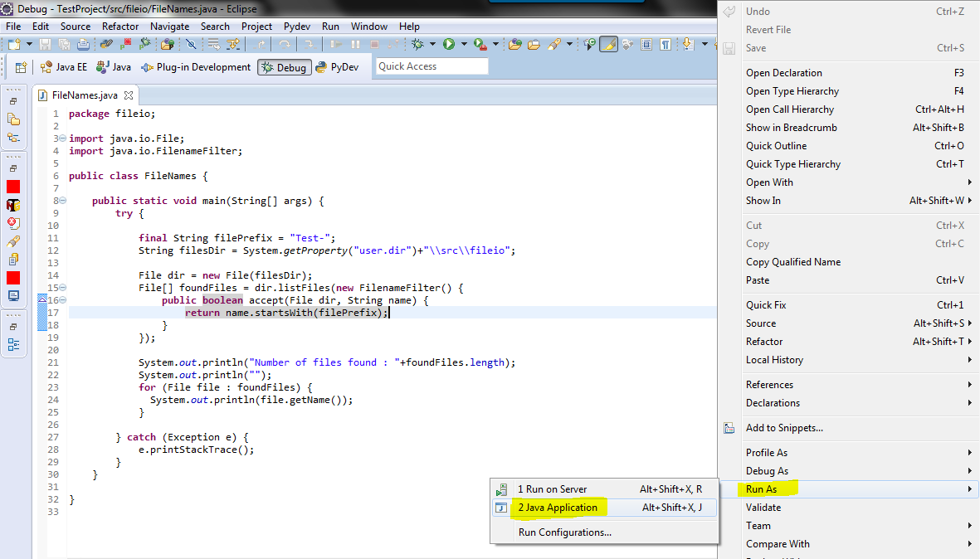
Task: Toggle Skip All Breakpoints
Action: (192, 46)
